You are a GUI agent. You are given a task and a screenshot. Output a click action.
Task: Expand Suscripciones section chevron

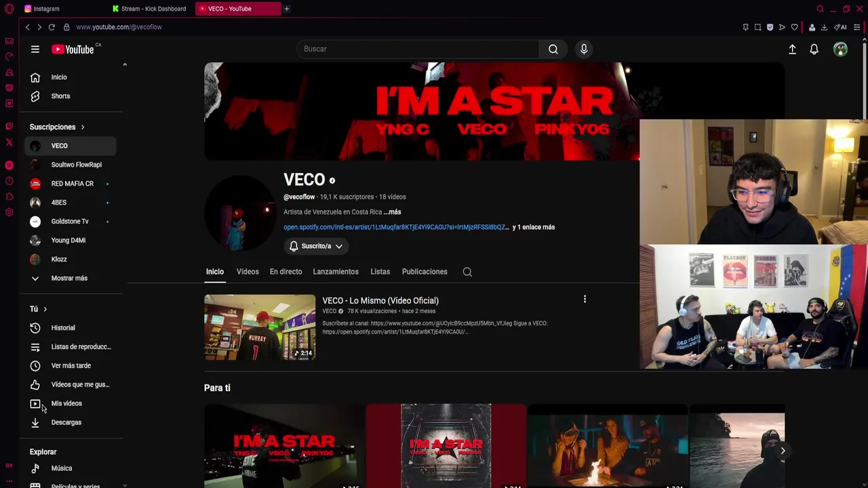tap(83, 127)
